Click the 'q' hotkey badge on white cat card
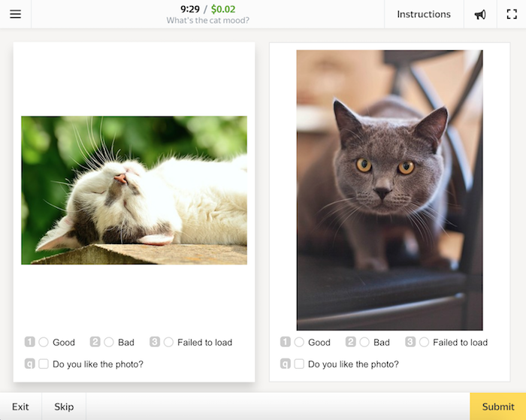 [x=29, y=364]
